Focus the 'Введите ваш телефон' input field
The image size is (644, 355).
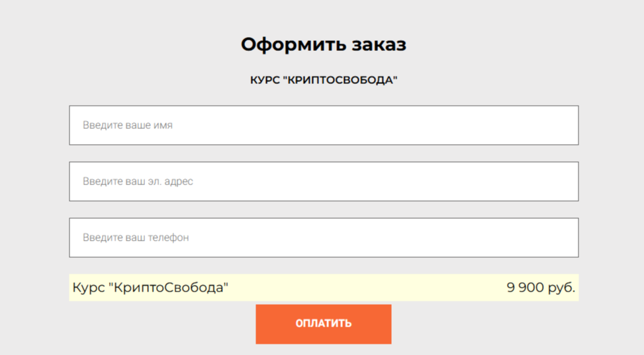(x=324, y=237)
